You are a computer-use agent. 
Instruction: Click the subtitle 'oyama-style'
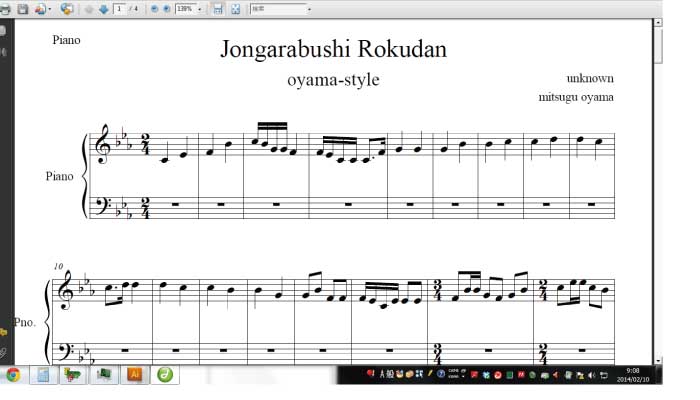333,80
